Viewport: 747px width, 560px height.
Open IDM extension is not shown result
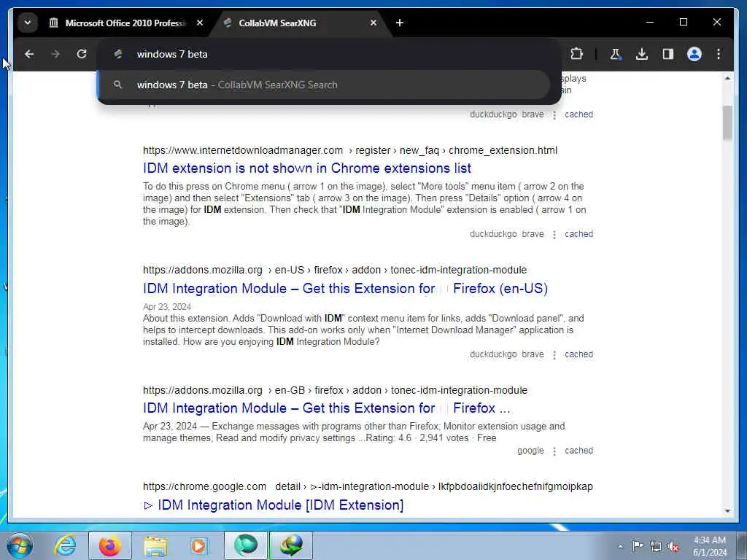[307, 168]
